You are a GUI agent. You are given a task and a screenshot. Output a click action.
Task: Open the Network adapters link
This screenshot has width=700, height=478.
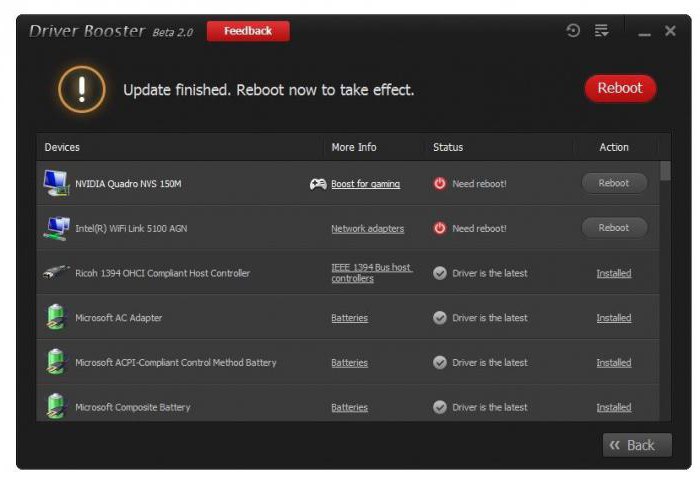pyautogui.click(x=367, y=229)
